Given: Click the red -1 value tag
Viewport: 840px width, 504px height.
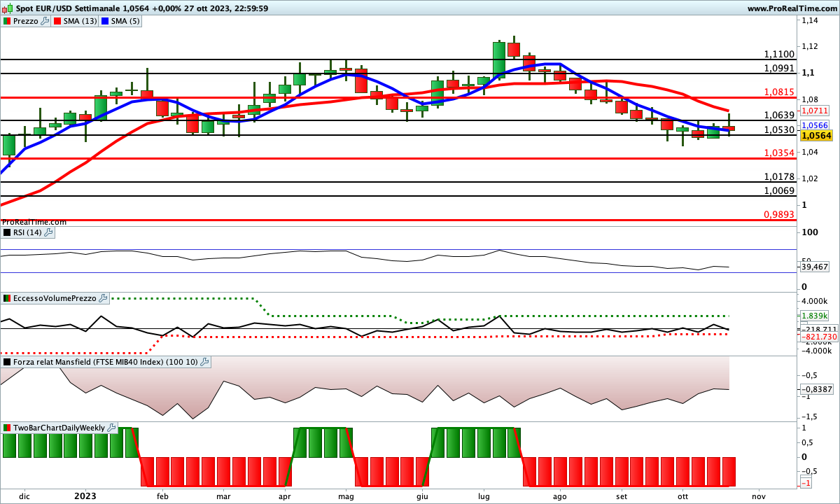Looking at the screenshot, I should [x=806, y=484].
